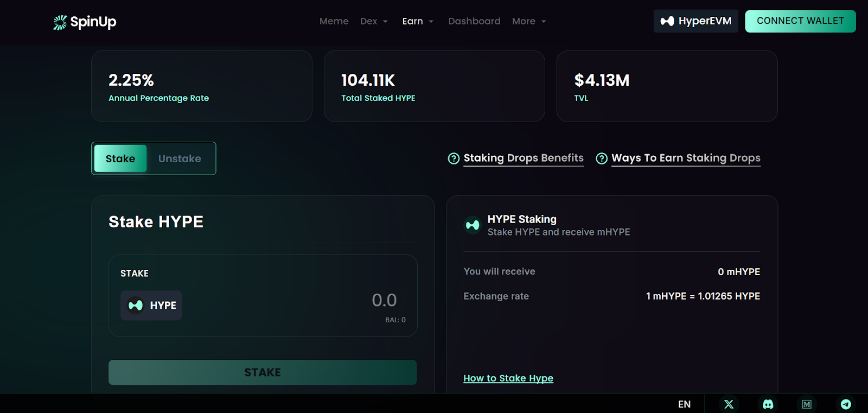
Task: Select the HyperEVM network button
Action: [695, 21]
